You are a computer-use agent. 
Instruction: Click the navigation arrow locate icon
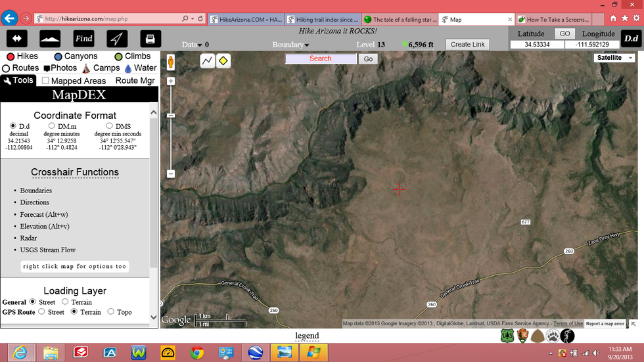click(117, 39)
